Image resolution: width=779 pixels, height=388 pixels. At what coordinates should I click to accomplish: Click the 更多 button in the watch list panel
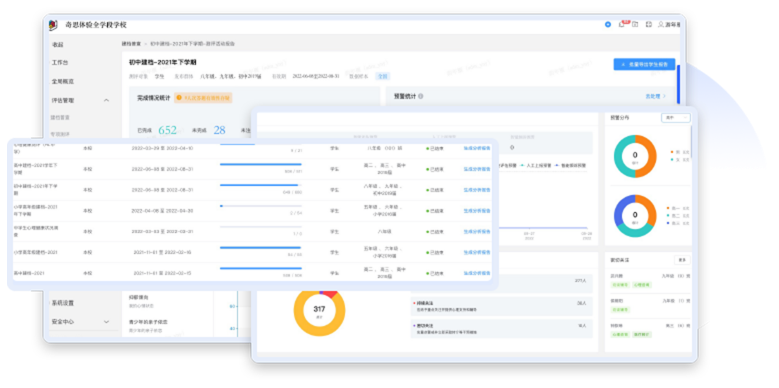682,260
